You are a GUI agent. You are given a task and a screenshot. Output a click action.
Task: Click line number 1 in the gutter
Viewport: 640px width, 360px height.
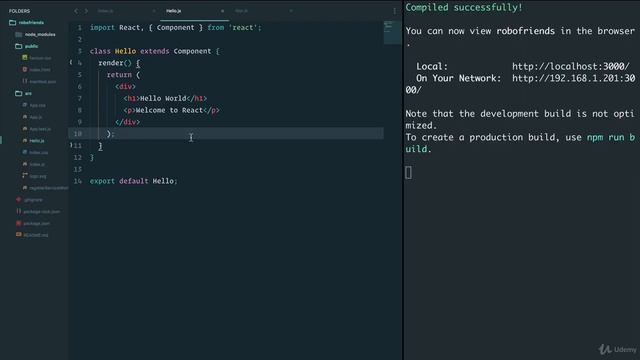[x=80, y=27]
